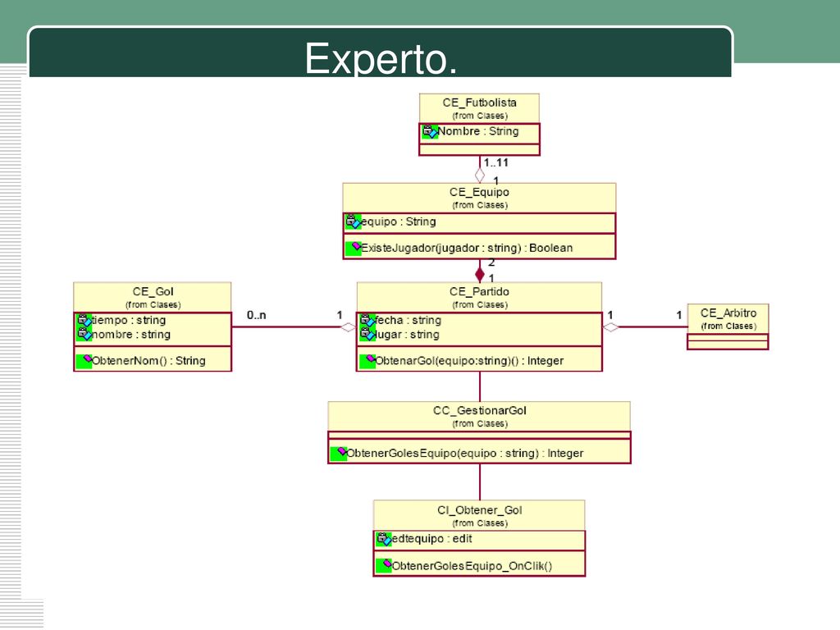Click the attribute icon beside Nombre : String
This screenshot has width=840, height=630.
point(430,131)
